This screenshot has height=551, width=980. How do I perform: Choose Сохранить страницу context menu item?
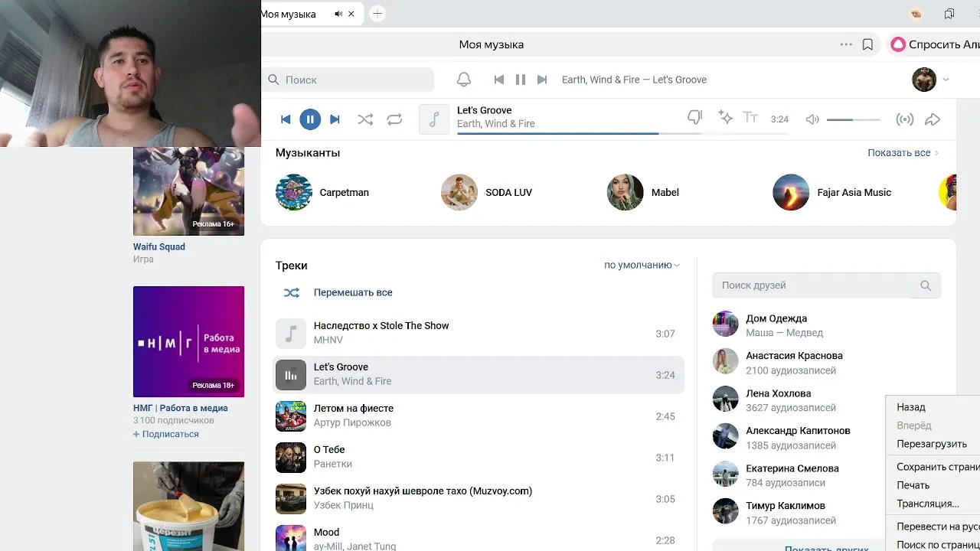click(933, 467)
